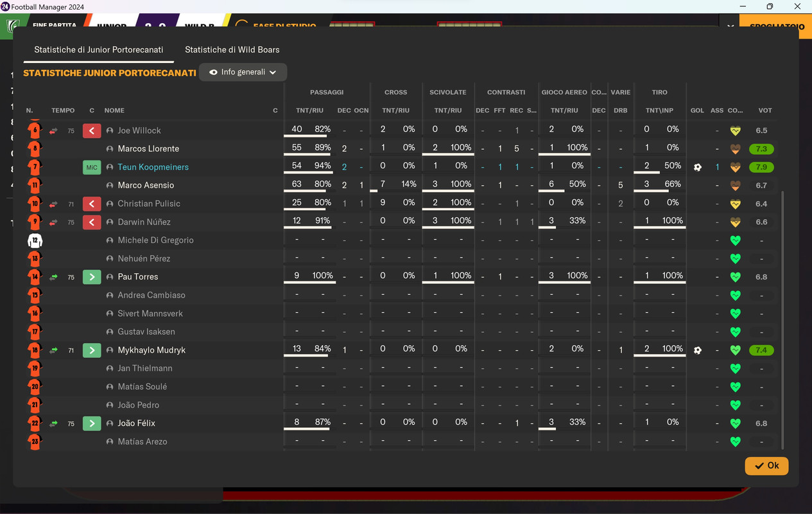
Task: Click Pau Torres' shirt number 14 icon
Action: click(x=35, y=277)
